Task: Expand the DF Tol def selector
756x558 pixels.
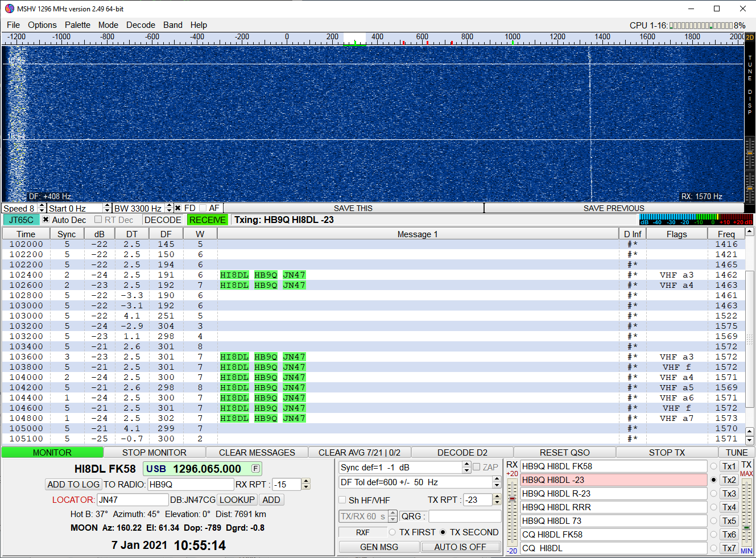Action: coord(497,482)
